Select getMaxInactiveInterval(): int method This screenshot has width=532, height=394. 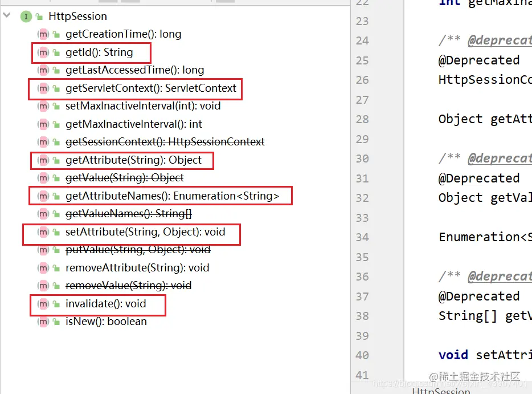(134, 124)
